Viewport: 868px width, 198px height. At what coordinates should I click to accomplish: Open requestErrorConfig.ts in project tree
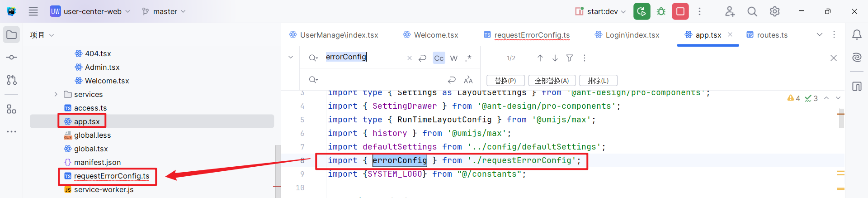111,176
